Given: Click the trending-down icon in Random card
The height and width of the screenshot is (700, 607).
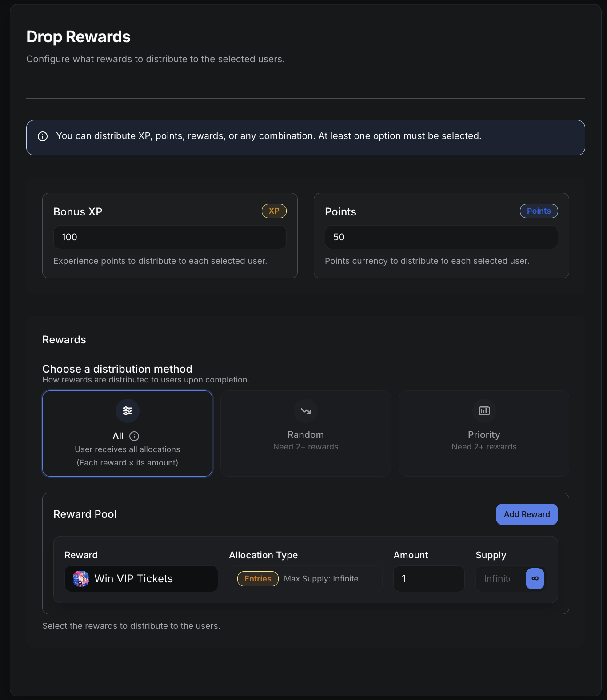Looking at the screenshot, I should pos(306,411).
